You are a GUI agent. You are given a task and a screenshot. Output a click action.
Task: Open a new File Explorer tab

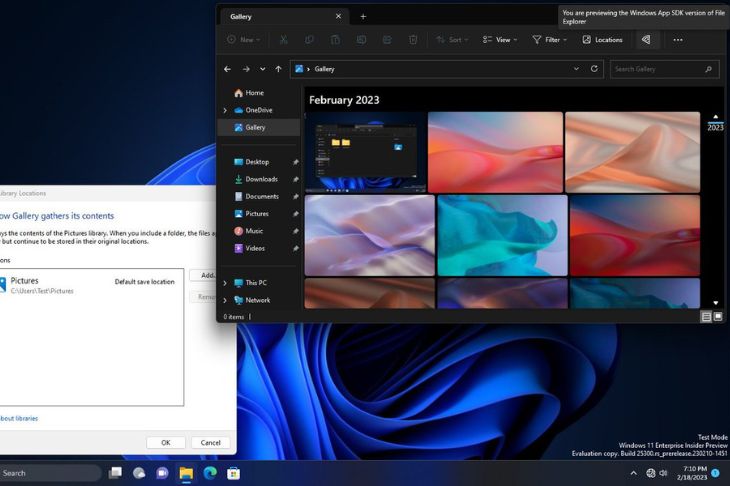click(x=363, y=16)
